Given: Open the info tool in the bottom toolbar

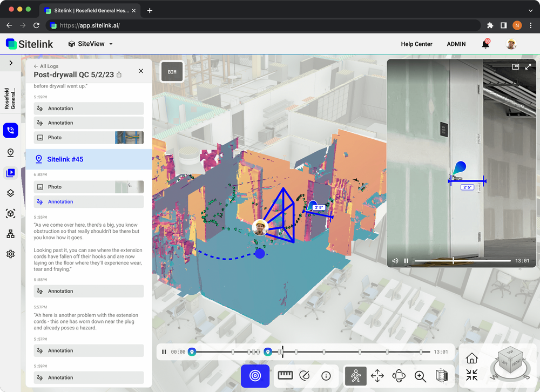Looking at the screenshot, I should 326,376.
